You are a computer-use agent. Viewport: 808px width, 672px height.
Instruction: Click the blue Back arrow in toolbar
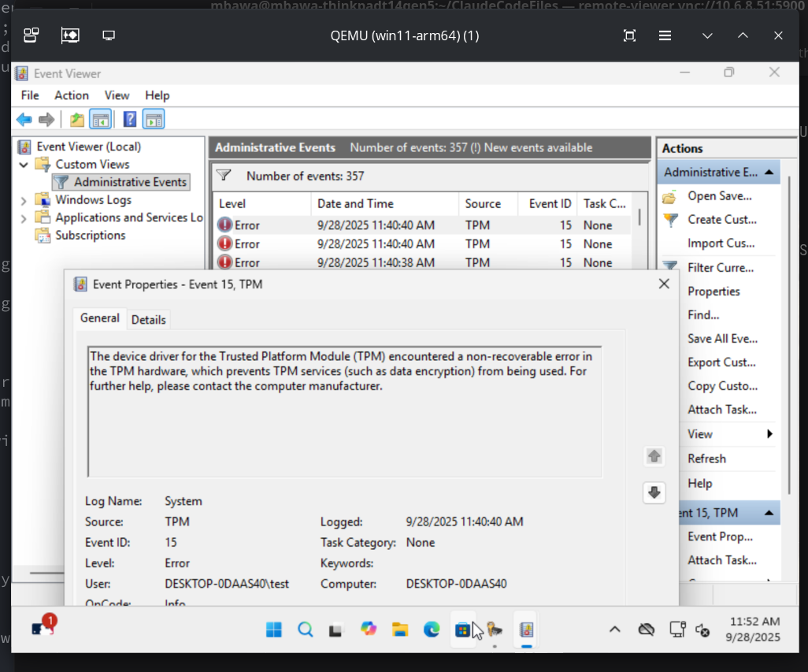[24, 120]
